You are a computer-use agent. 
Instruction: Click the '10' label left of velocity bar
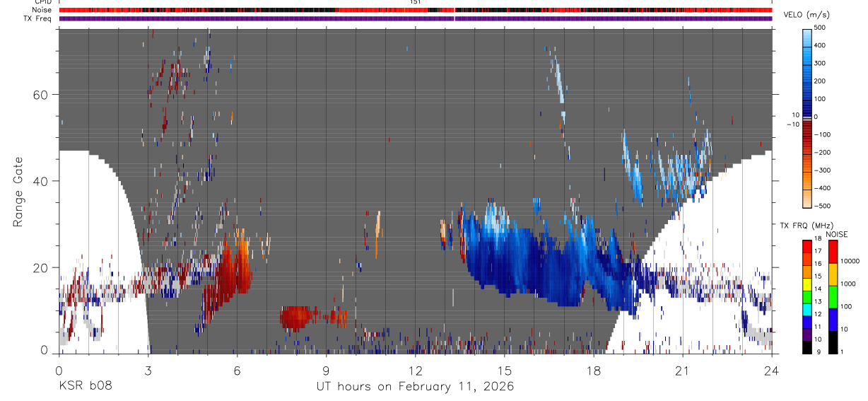794,115
